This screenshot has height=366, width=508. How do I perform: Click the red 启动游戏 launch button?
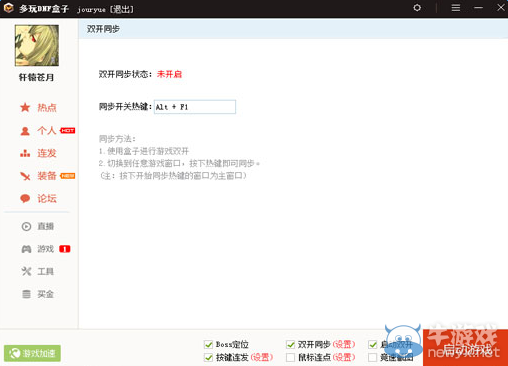point(465,348)
